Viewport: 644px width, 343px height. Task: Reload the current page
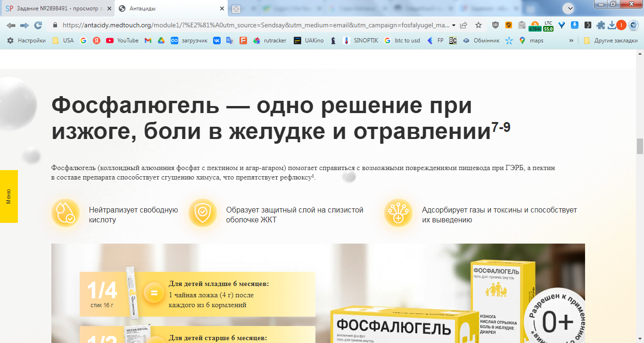tap(38, 25)
